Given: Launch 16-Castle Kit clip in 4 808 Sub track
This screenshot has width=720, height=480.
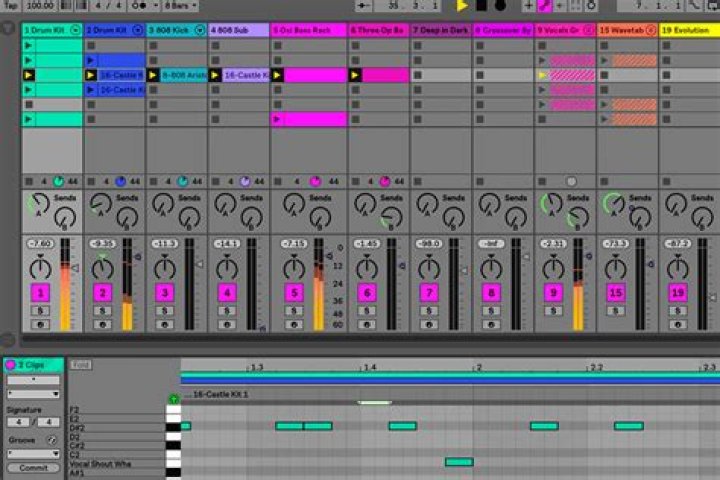Looking at the screenshot, I should (215, 75).
